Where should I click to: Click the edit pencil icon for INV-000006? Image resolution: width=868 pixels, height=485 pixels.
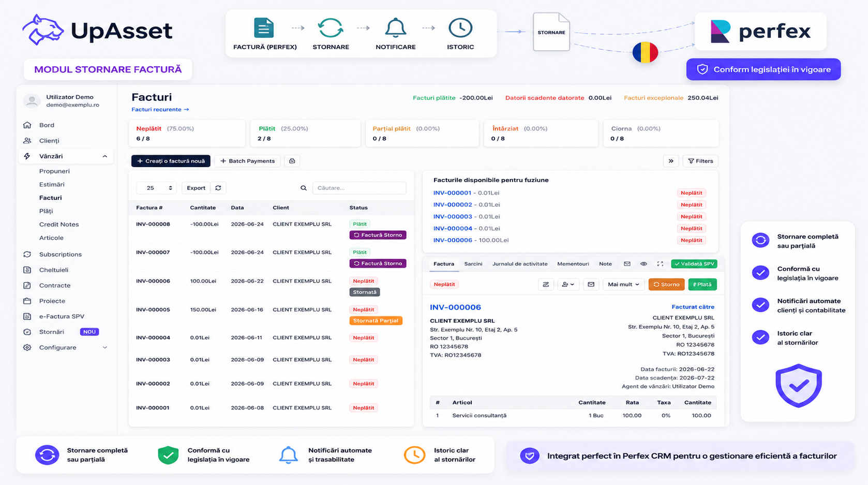(x=546, y=284)
